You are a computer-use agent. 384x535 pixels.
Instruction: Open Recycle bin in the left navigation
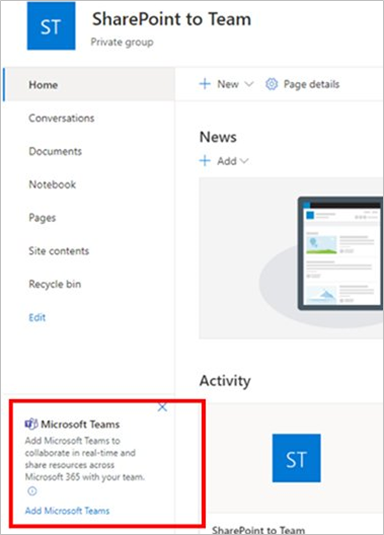pos(55,284)
